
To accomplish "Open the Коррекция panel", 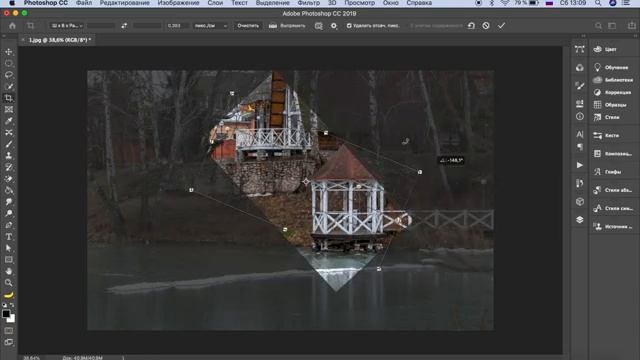I will click(612, 93).
